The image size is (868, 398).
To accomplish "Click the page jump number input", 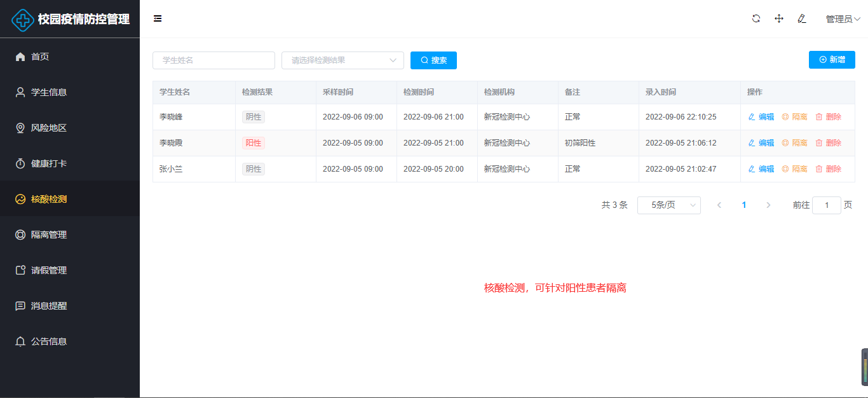I will point(827,205).
